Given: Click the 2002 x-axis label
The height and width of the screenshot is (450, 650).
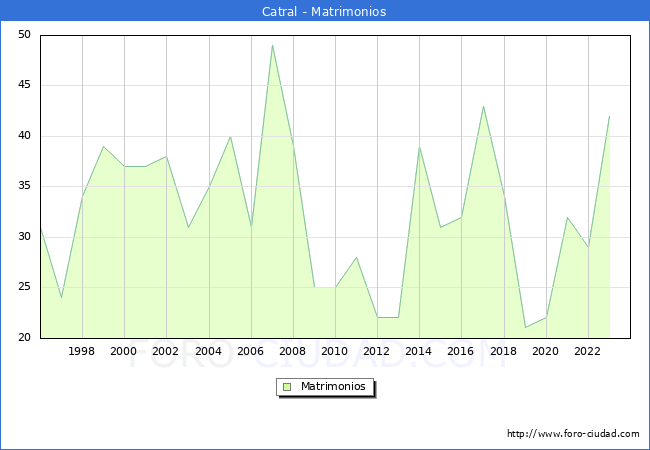Looking at the screenshot, I should (165, 351).
